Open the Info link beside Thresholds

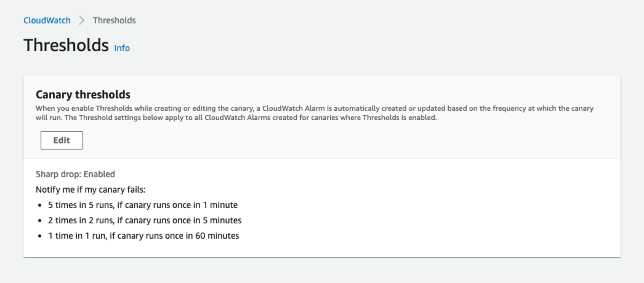click(x=122, y=48)
